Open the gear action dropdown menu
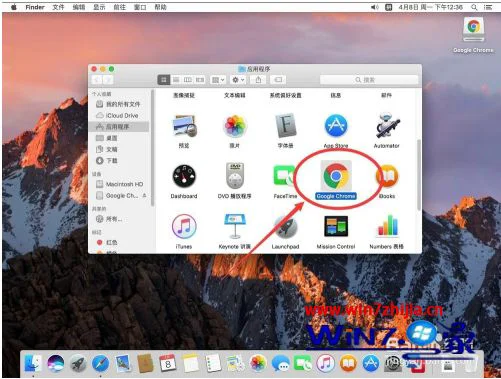501x379 pixels. tap(238, 80)
